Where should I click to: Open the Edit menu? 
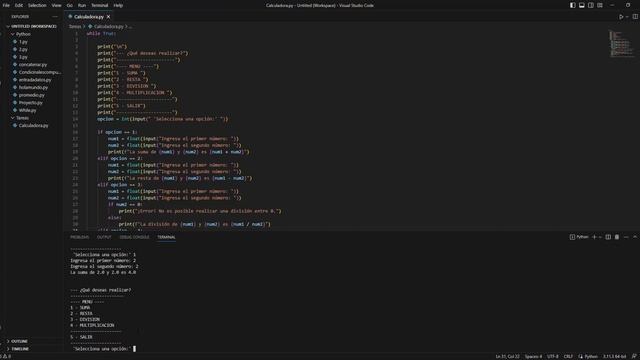point(19,5)
